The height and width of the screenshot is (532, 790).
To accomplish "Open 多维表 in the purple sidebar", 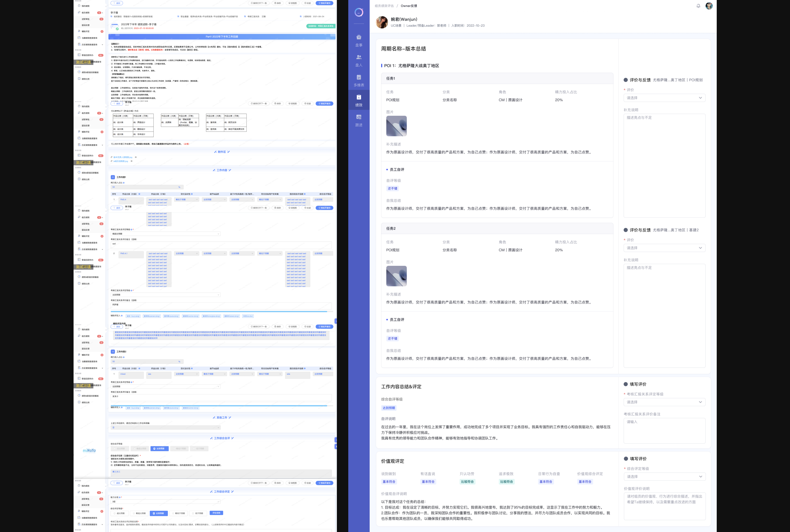I will [x=359, y=80].
